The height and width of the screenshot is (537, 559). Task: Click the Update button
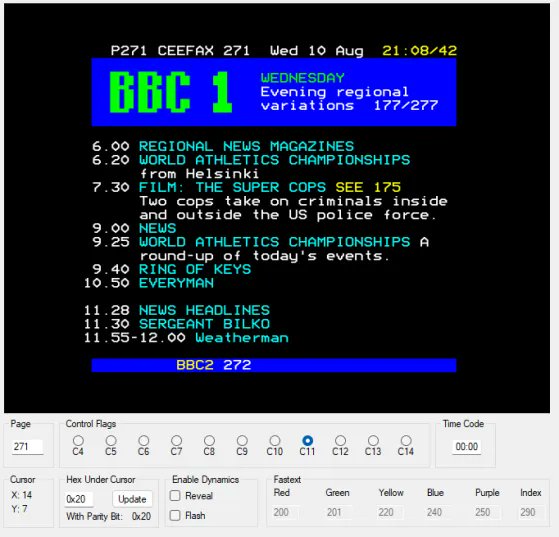coord(132,499)
